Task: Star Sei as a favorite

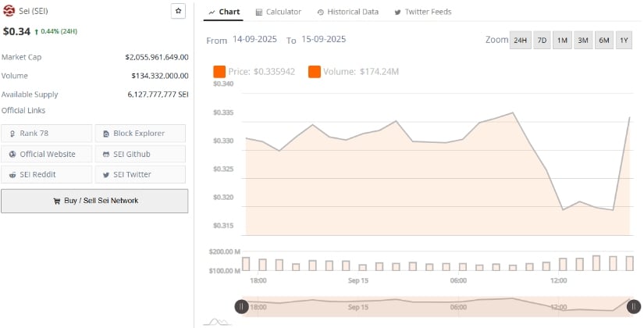Action: coord(178,11)
